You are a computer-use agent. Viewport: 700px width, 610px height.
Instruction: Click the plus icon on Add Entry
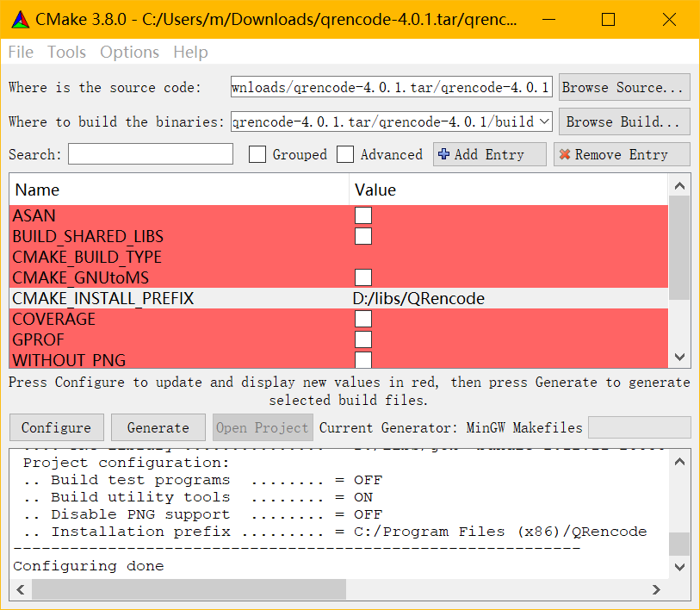pyautogui.click(x=443, y=155)
